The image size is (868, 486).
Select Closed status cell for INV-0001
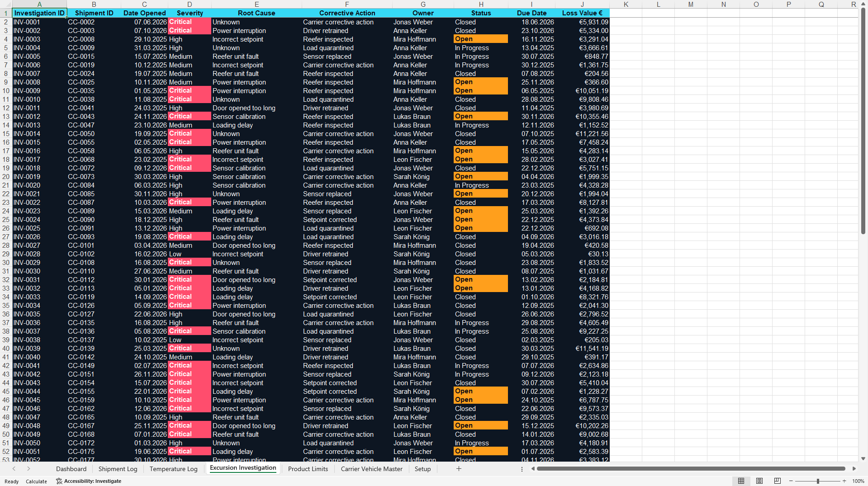[481, 22]
